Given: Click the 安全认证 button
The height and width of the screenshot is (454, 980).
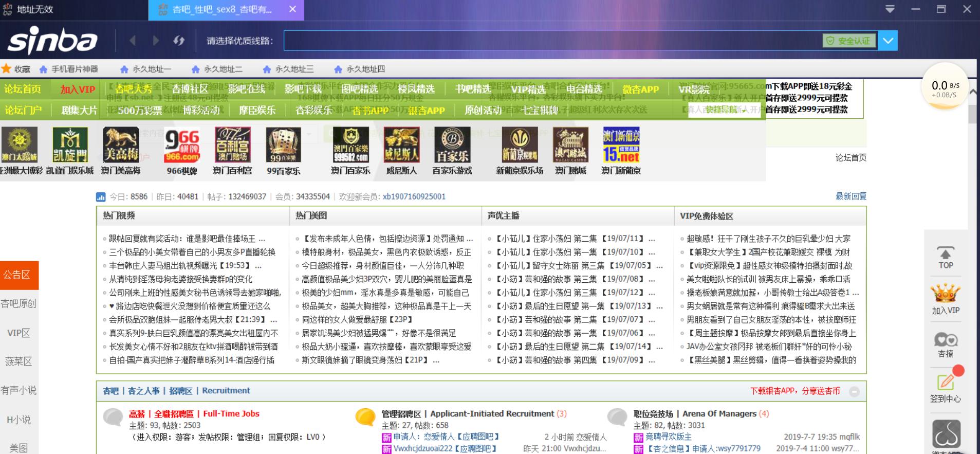Looking at the screenshot, I should point(848,41).
